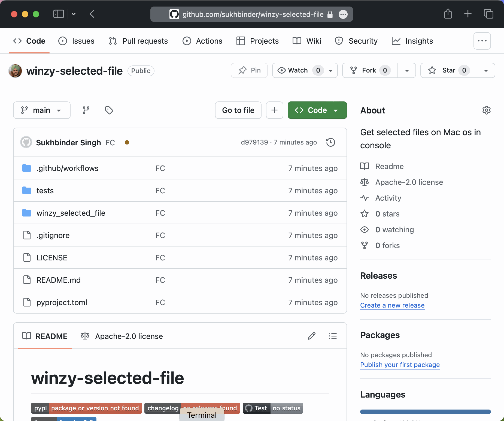The image size is (504, 421).
Task: Open pyproject.toml file
Action: [62, 302]
